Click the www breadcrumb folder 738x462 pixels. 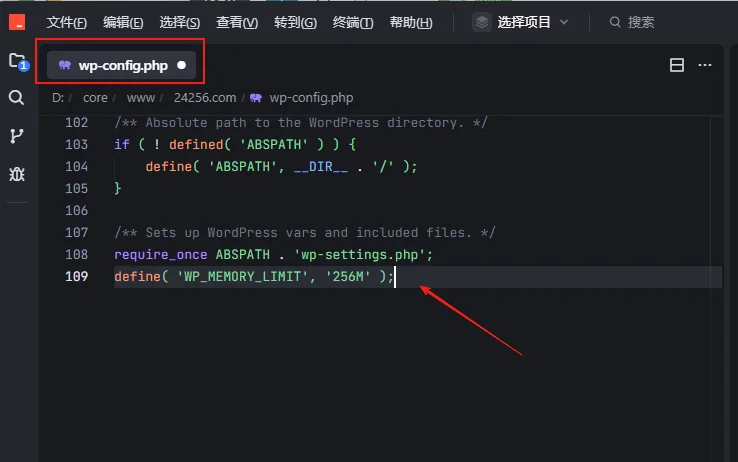[x=141, y=98]
